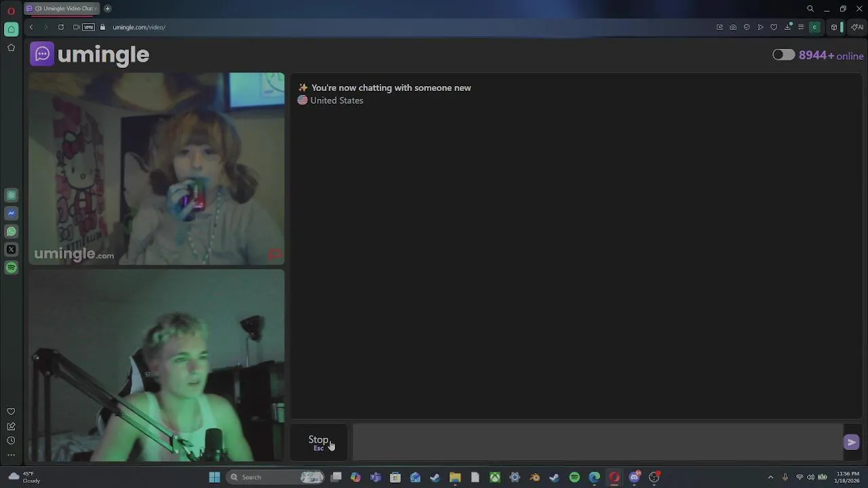
Task: Open the history clock icon in sidebar
Action: (x=11, y=441)
